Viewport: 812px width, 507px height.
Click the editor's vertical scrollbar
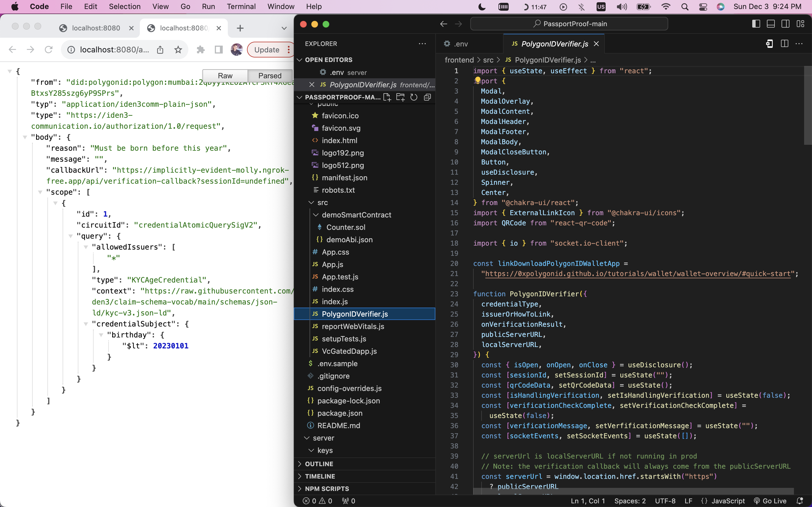(x=808, y=106)
